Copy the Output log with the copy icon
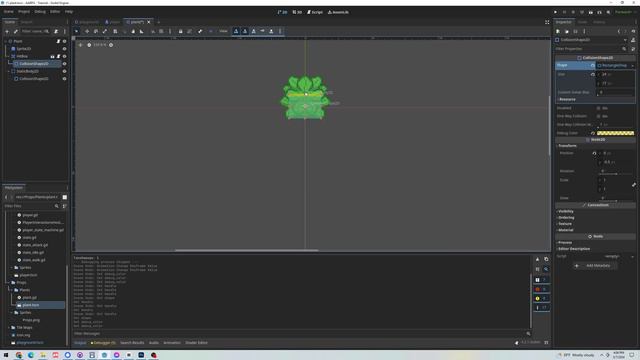The width and height of the screenshot is (640, 360). tap(546, 259)
